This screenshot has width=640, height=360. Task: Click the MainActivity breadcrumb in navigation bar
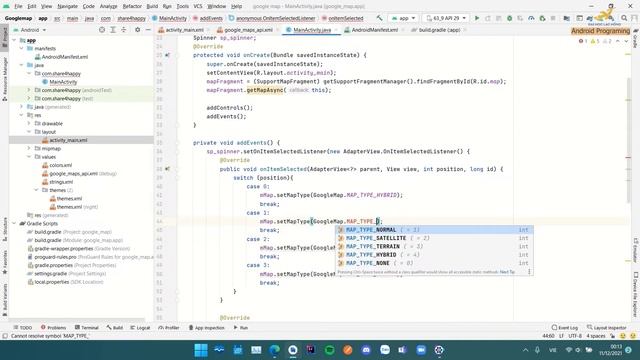tap(172, 18)
